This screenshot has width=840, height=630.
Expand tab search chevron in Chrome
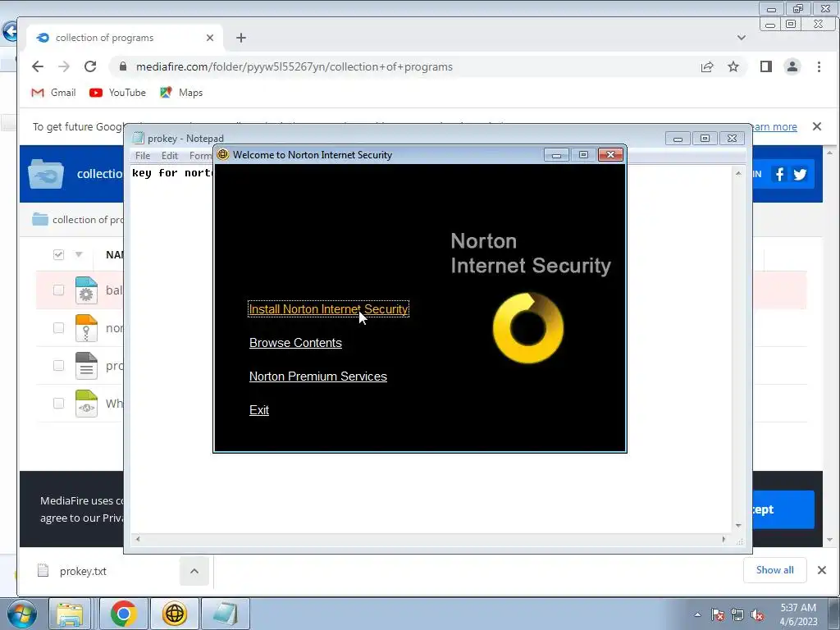[x=742, y=38]
